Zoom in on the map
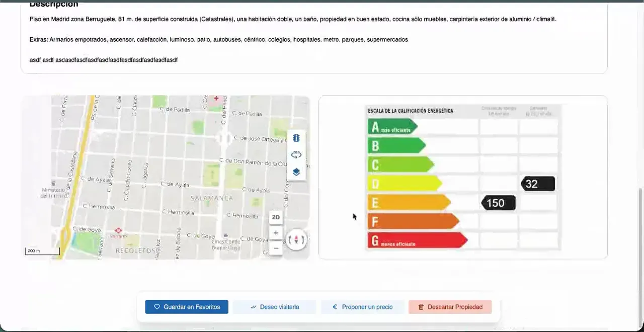This screenshot has width=644, height=332. 276,233
